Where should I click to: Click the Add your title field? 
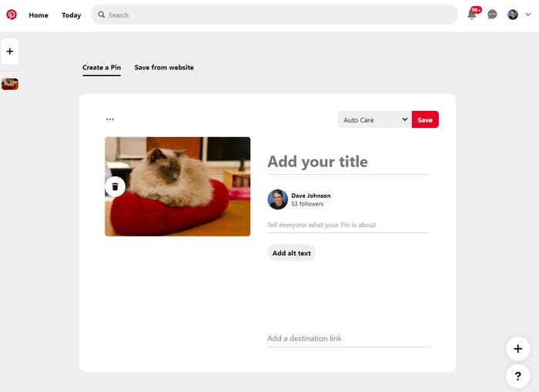click(349, 162)
